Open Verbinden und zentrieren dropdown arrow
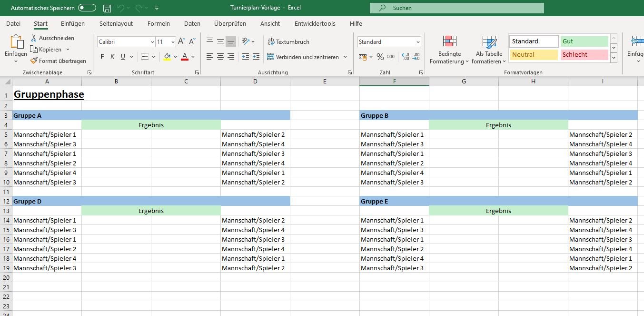 [346, 57]
